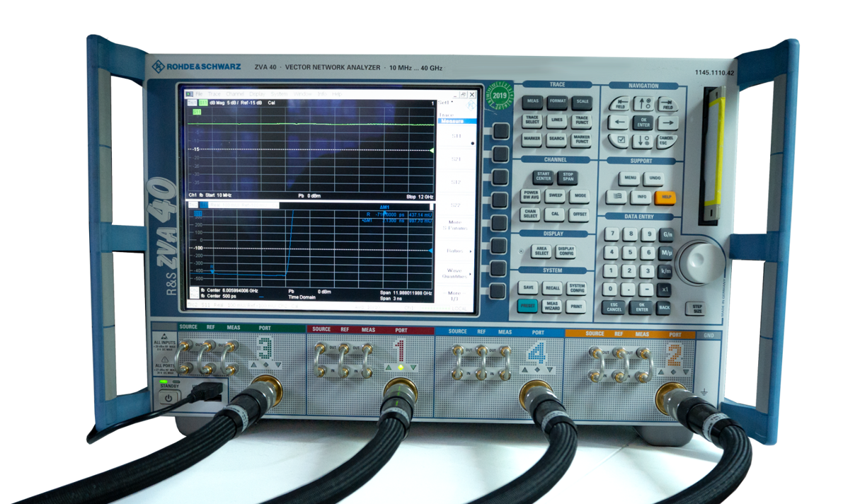Select the G/n unit key
Image resolution: width=843 pixels, height=504 pixels.
[667, 234]
